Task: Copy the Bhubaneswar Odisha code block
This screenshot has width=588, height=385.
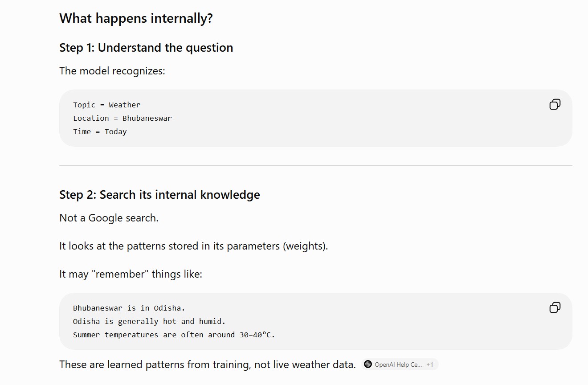Action: pos(555,307)
